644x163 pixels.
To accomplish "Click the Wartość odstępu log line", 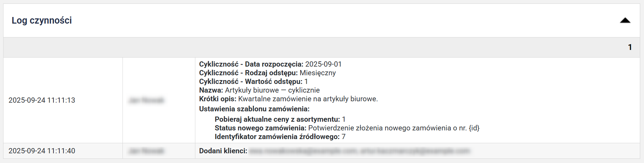I will 253,81.
